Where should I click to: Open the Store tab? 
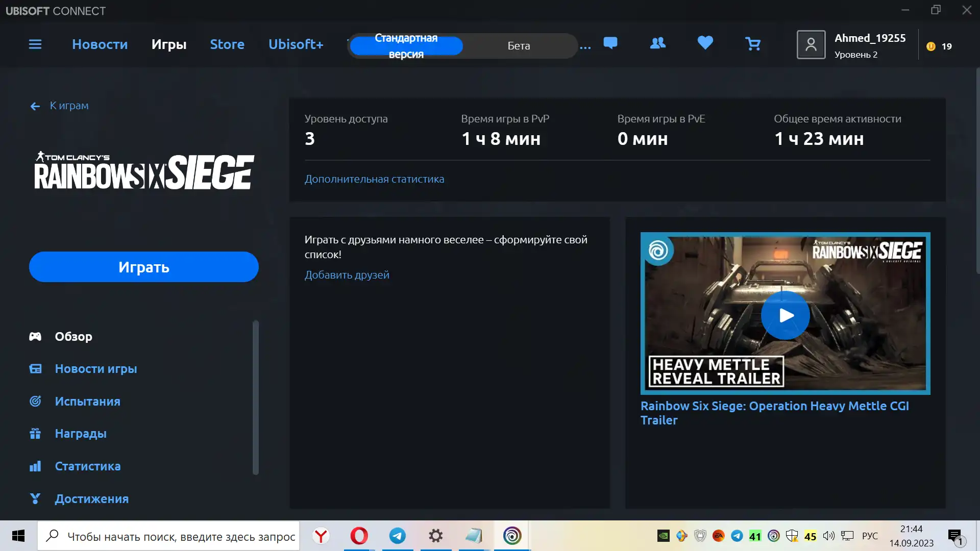click(x=227, y=44)
